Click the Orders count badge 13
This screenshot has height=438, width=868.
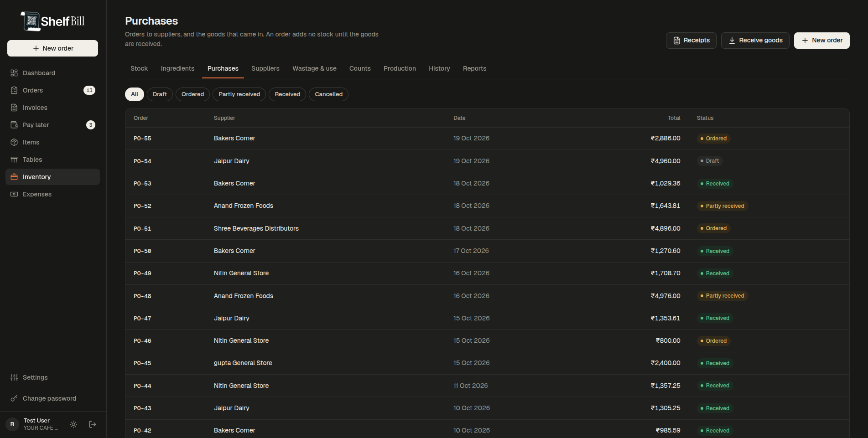coord(89,90)
